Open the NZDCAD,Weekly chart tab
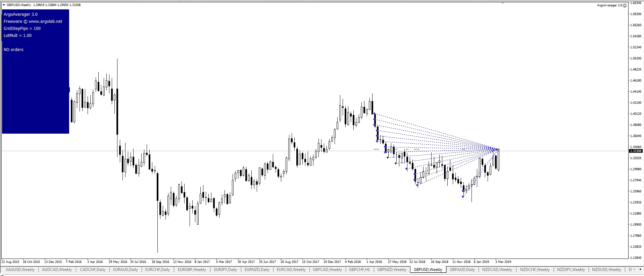The height and width of the screenshot is (276, 644). [x=497, y=270]
